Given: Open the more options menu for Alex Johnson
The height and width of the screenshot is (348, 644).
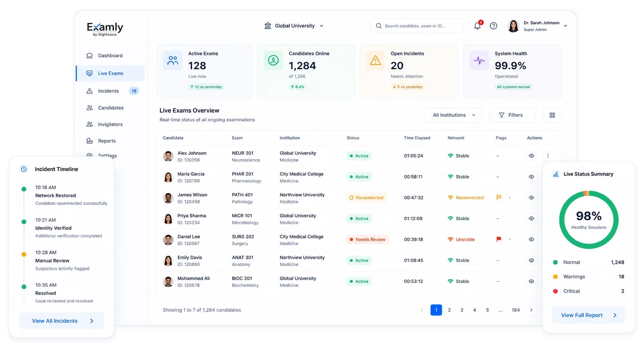Looking at the screenshot, I should (547, 156).
